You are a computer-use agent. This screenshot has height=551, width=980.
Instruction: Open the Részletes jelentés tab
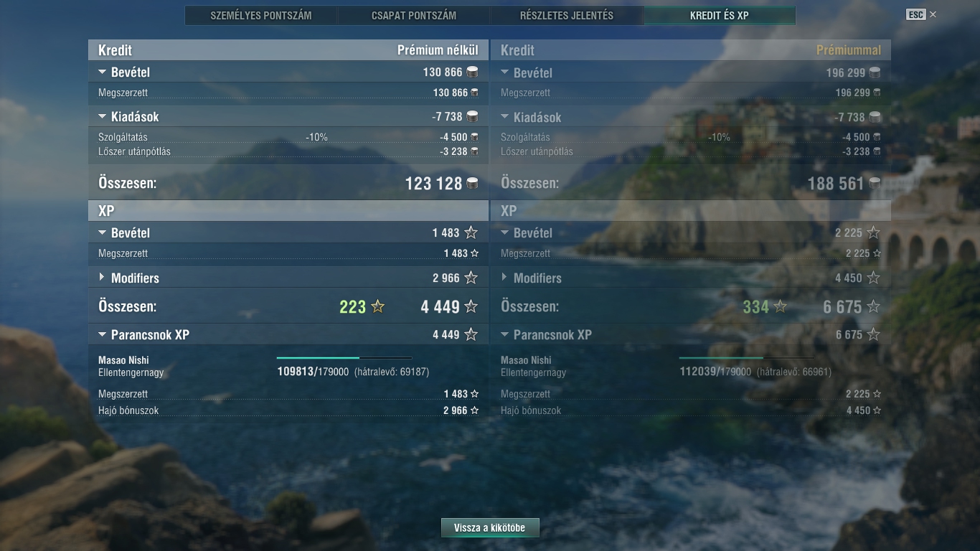567,15
